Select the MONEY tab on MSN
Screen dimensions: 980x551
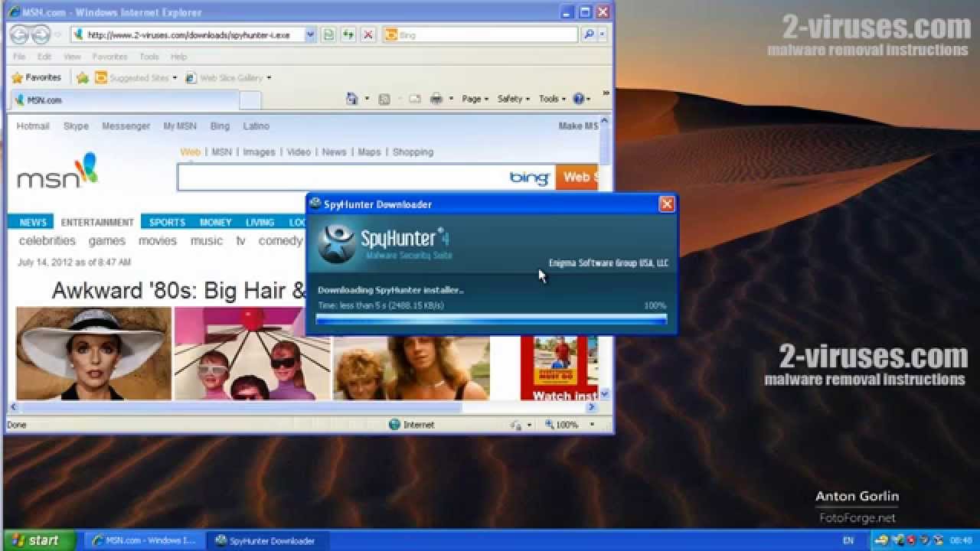coord(215,222)
